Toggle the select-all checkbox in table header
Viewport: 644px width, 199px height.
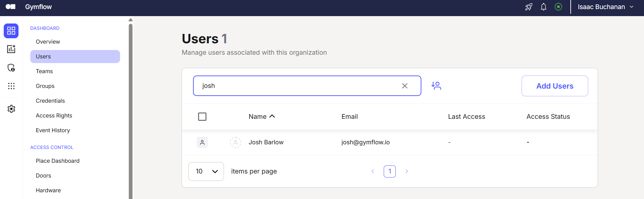(202, 116)
